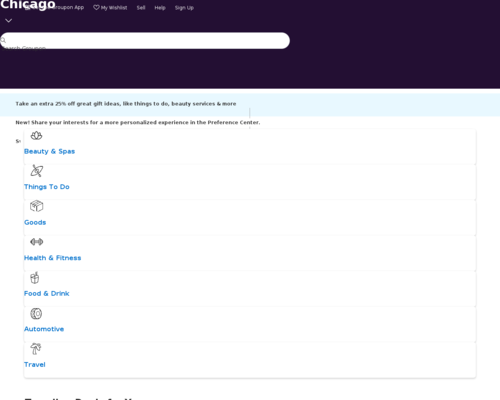Click the Beauty & Spas lotus icon

click(x=36, y=136)
